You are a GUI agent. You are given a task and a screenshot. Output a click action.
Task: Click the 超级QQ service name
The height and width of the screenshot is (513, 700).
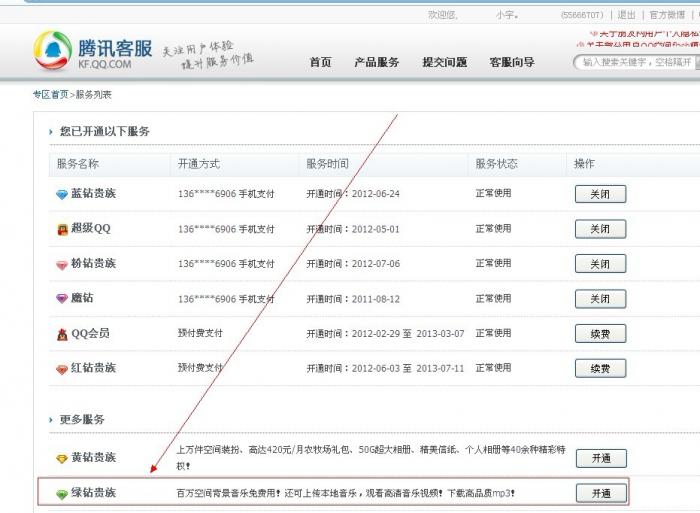click(x=91, y=228)
